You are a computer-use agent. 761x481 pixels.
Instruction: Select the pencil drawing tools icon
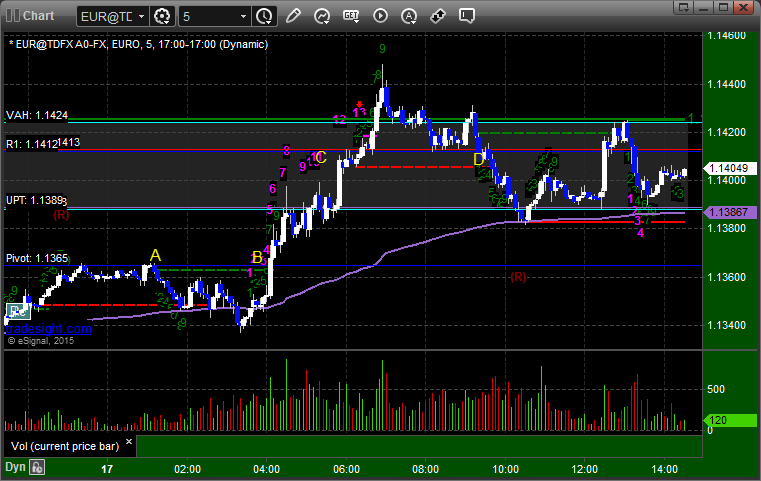tap(293, 16)
